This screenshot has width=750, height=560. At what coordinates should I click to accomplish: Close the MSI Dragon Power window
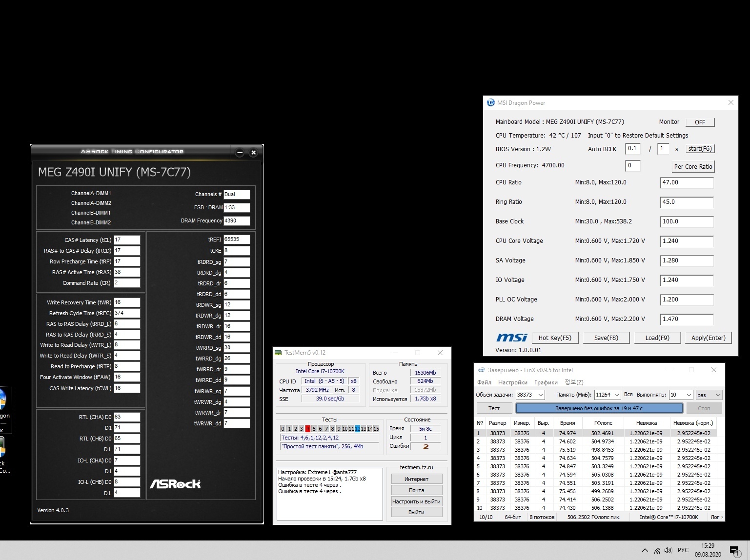pos(730,102)
